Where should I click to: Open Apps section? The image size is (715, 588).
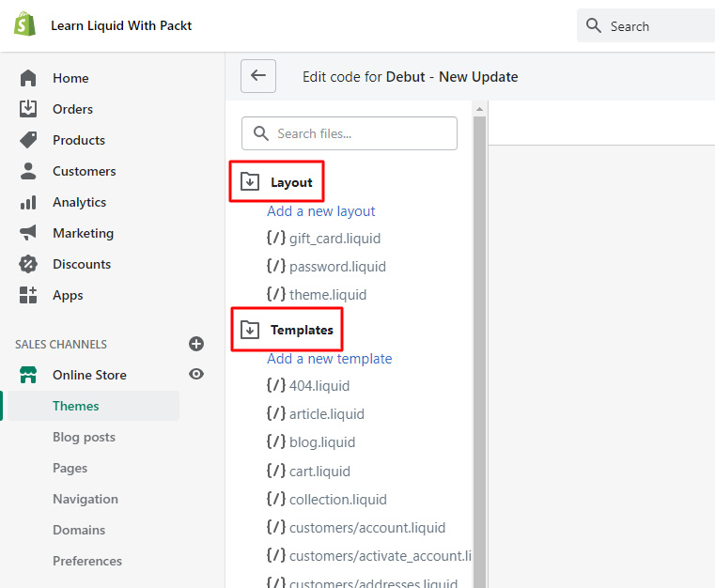pos(68,295)
